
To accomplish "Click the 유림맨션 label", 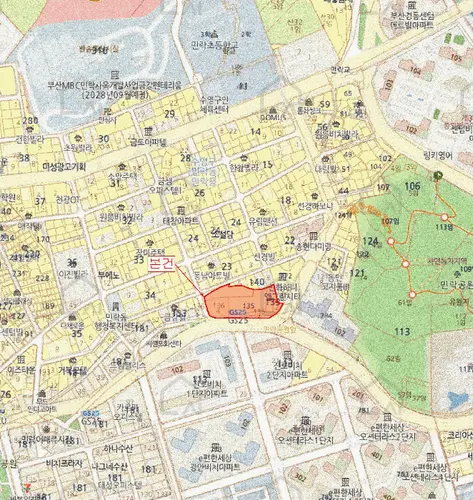I will click(x=263, y=221).
